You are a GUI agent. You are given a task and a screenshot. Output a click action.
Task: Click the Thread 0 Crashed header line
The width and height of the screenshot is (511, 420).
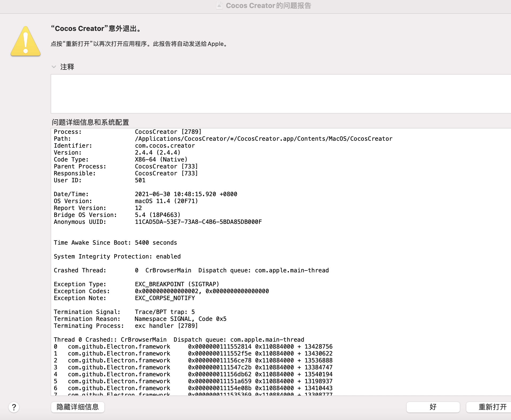point(179,340)
